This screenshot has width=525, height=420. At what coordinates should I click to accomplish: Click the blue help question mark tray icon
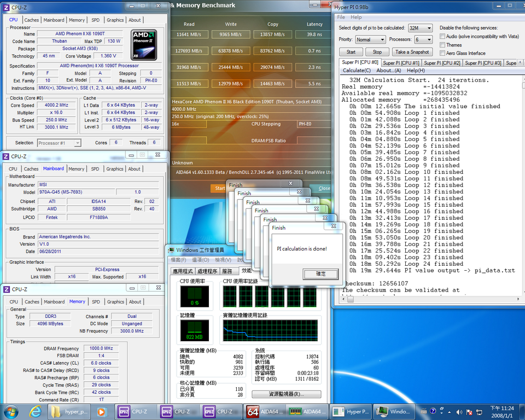[x=433, y=411]
